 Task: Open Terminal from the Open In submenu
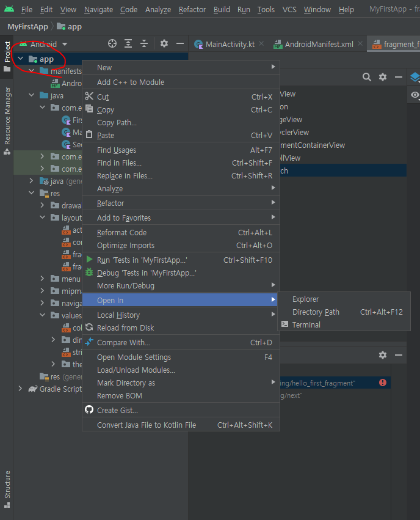[x=344, y=324]
